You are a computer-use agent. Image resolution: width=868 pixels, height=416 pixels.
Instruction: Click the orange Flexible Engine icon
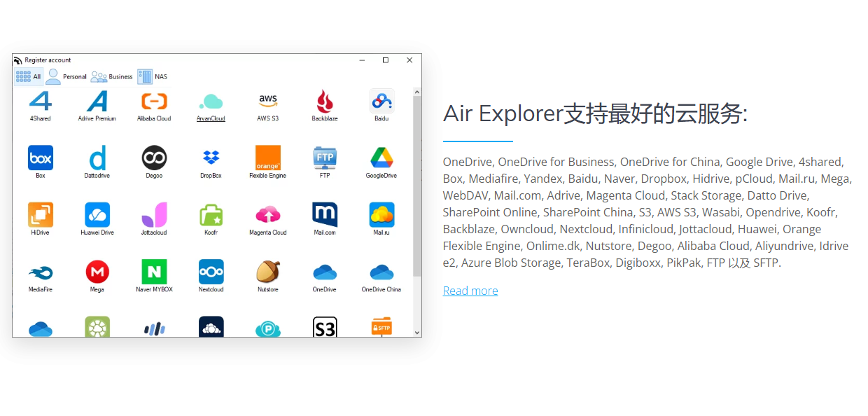(268, 158)
